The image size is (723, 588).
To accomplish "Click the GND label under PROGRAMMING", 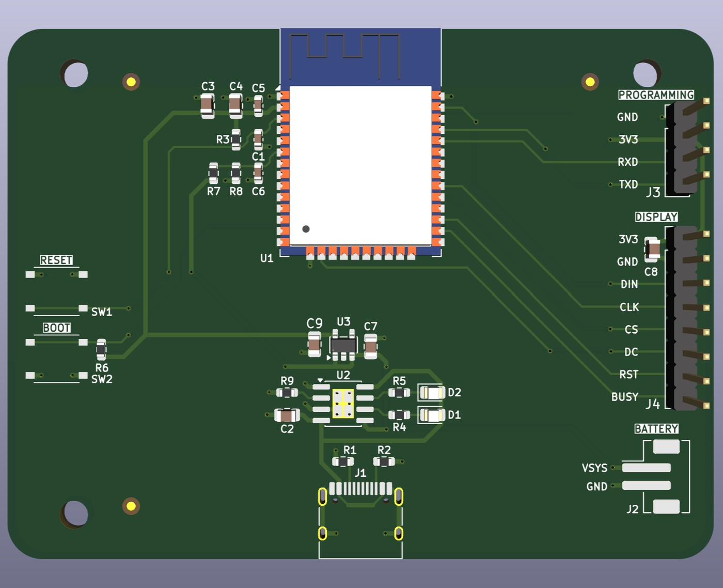I will pos(627,117).
